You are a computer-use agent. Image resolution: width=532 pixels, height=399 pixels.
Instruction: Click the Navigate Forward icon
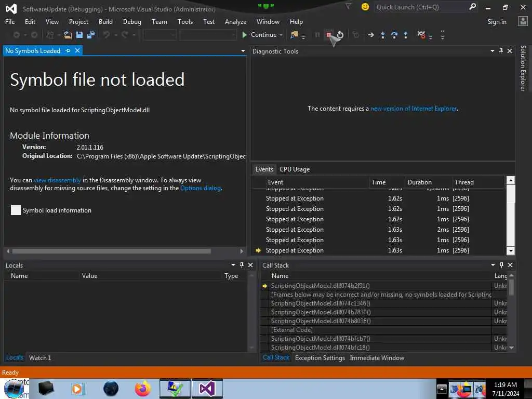point(34,35)
